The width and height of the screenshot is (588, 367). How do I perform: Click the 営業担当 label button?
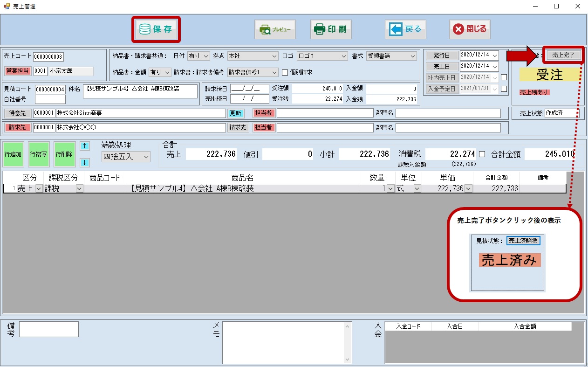tap(18, 71)
